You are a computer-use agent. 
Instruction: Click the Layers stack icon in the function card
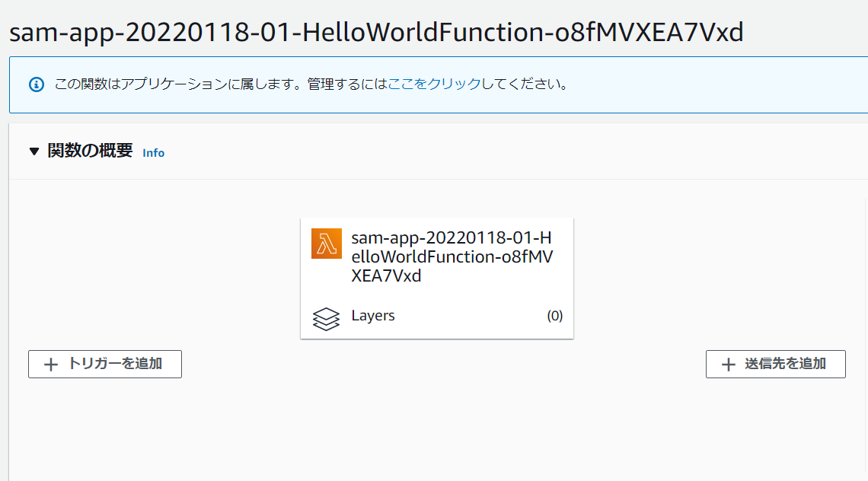pos(327,319)
